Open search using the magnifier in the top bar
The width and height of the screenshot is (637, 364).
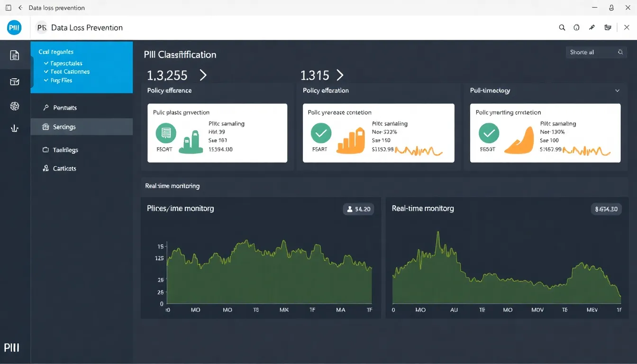tap(562, 27)
